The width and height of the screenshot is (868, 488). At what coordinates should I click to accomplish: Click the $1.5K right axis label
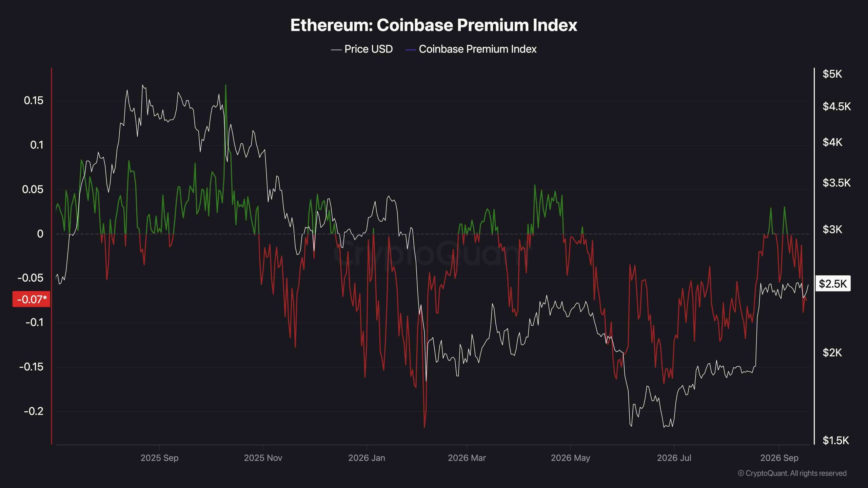click(x=836, y=441)
